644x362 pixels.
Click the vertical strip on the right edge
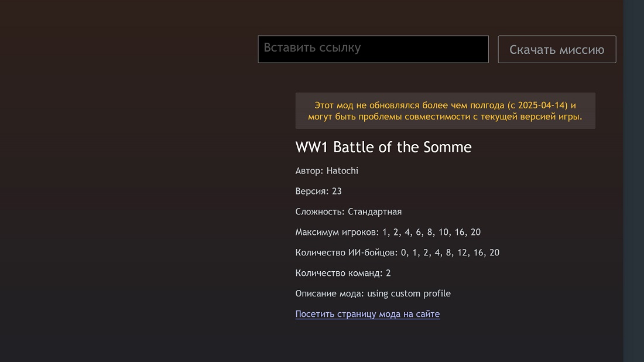[633, 181]
